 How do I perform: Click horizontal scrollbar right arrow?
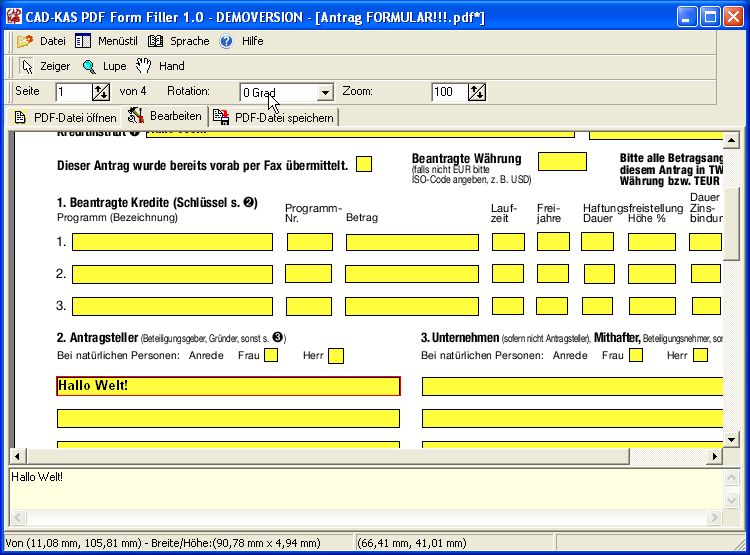[714, 456]
